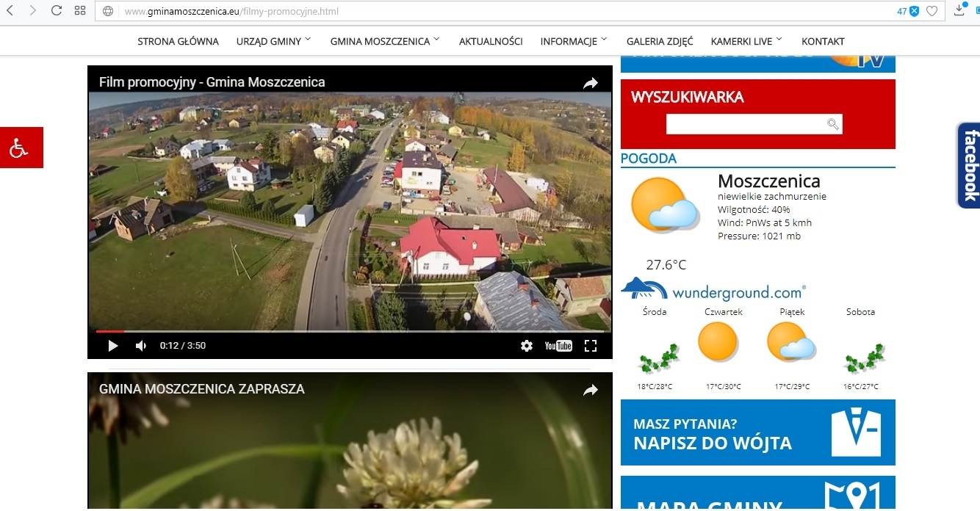Click Napisz do Wójta banner
This screenshot has width=980, height=511.
757,433
